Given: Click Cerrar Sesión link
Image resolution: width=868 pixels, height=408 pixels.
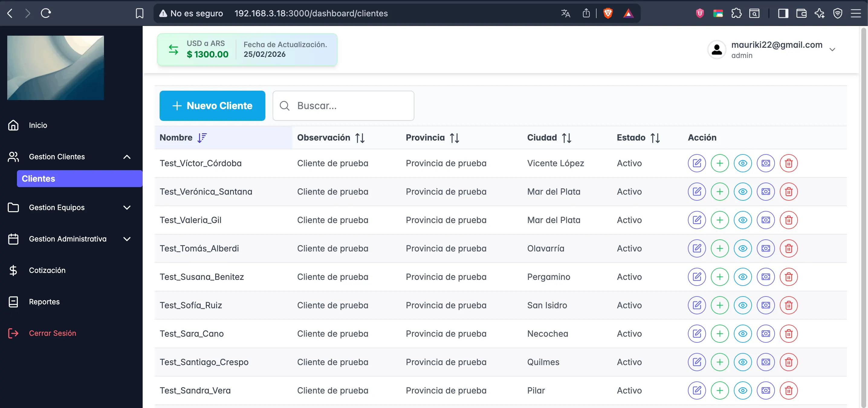Looking at the screenshot, I should tap(52, 333).
